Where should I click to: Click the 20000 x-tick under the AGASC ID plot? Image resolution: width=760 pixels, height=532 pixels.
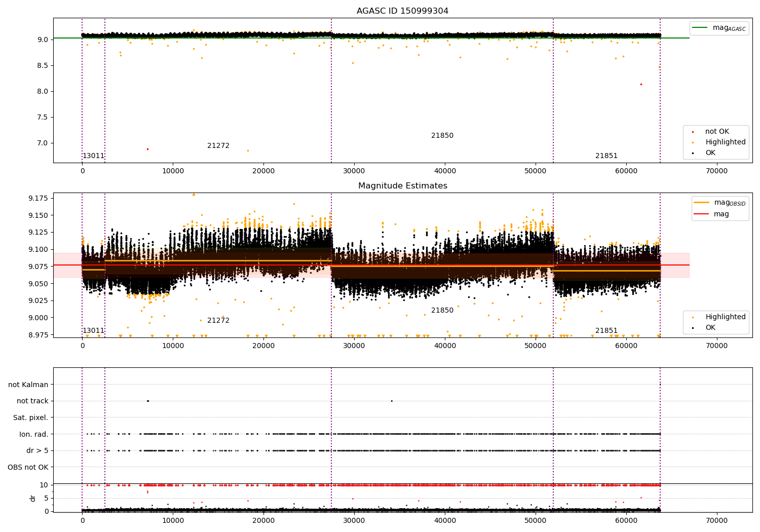263,171
